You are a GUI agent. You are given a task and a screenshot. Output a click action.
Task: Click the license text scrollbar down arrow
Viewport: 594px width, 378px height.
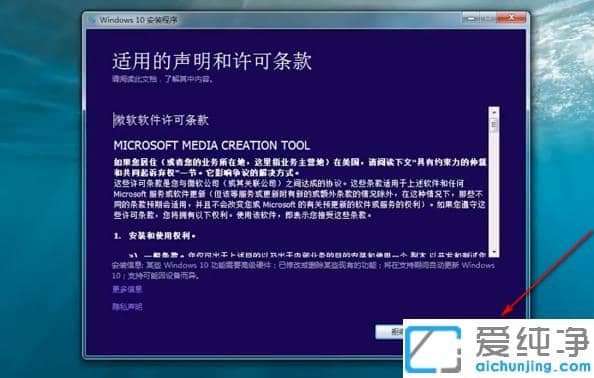click(x=494, y=252)
